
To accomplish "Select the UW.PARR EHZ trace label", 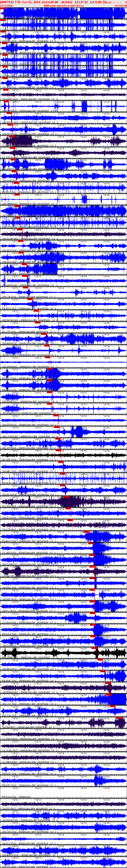I will pos(30,99).
